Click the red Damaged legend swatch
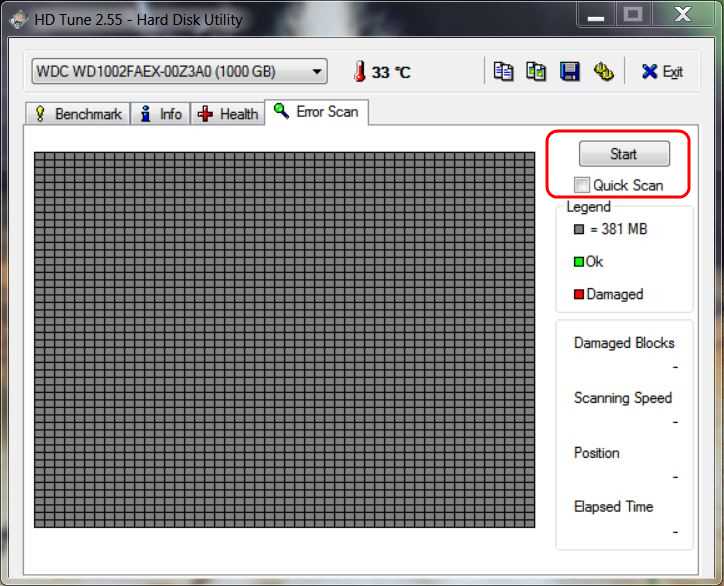This screenshot has width=724, height=586. point(579,294)
